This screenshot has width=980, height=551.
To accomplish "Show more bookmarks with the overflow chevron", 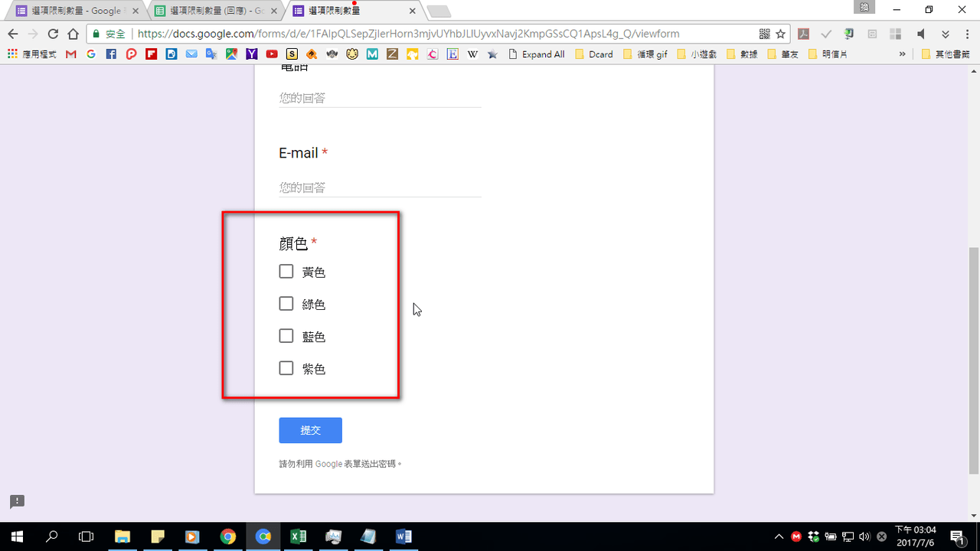I will (x=903, y=54).
